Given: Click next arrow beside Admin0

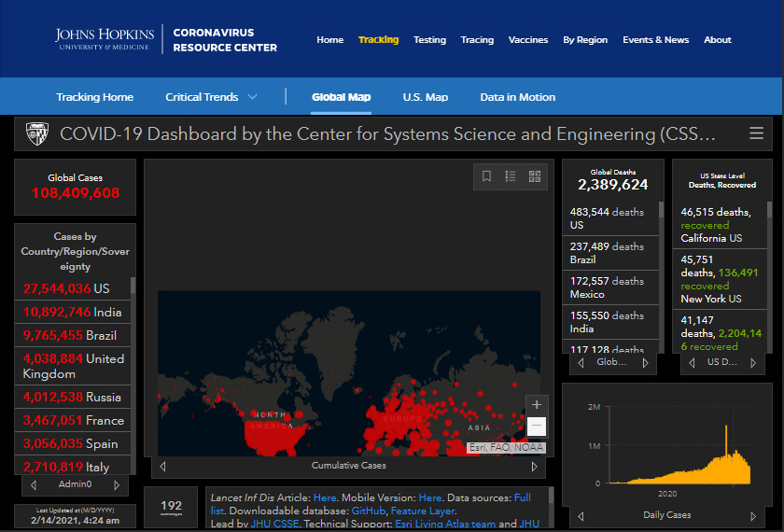Looking at the screenshot, I should (117, 485).
